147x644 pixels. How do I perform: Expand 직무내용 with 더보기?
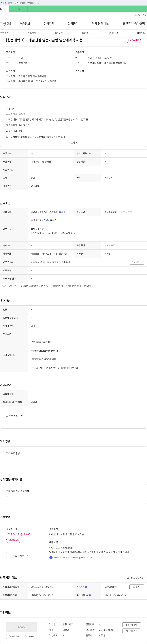coord(73,142)
